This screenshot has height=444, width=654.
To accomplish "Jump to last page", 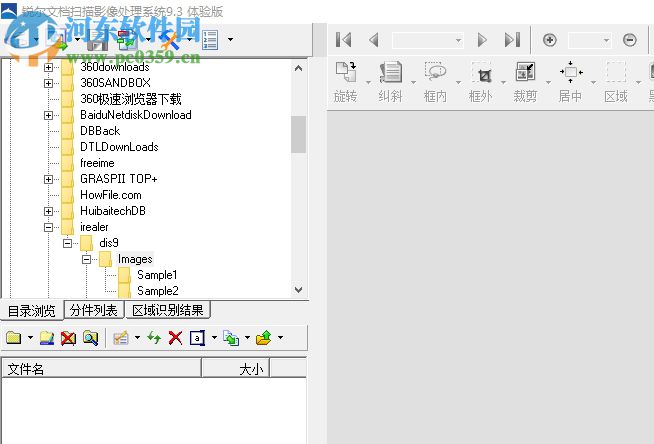I will (512, 40).
